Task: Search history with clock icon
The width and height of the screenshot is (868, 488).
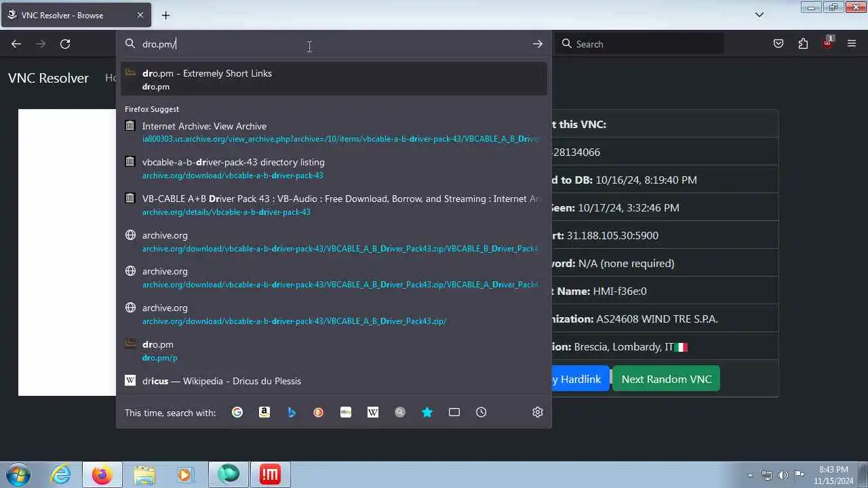Action: coord(481,412)
